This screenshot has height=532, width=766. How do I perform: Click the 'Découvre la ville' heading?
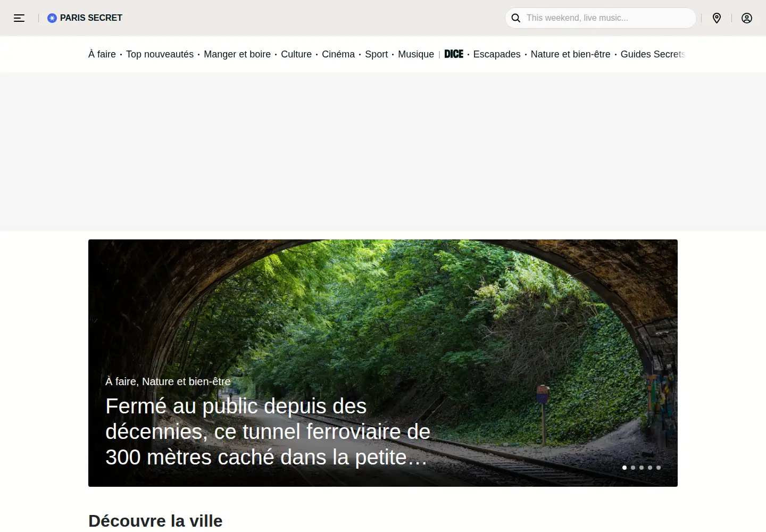click(x=155, y=520)
